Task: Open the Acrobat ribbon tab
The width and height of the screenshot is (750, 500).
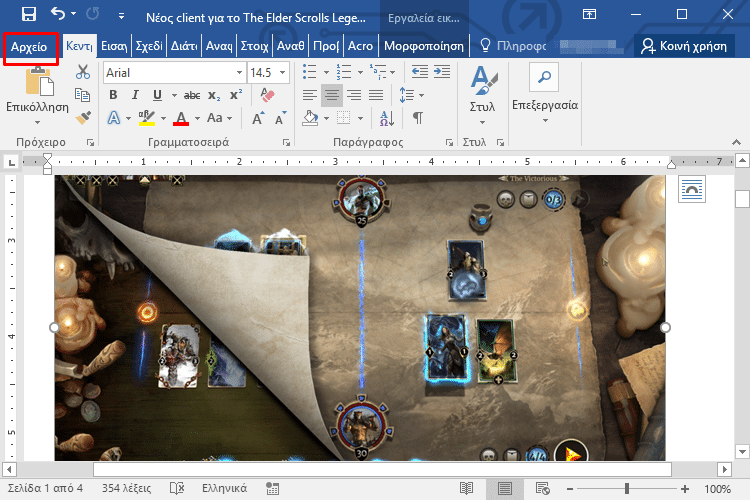Action: click(x=360, y=46)
